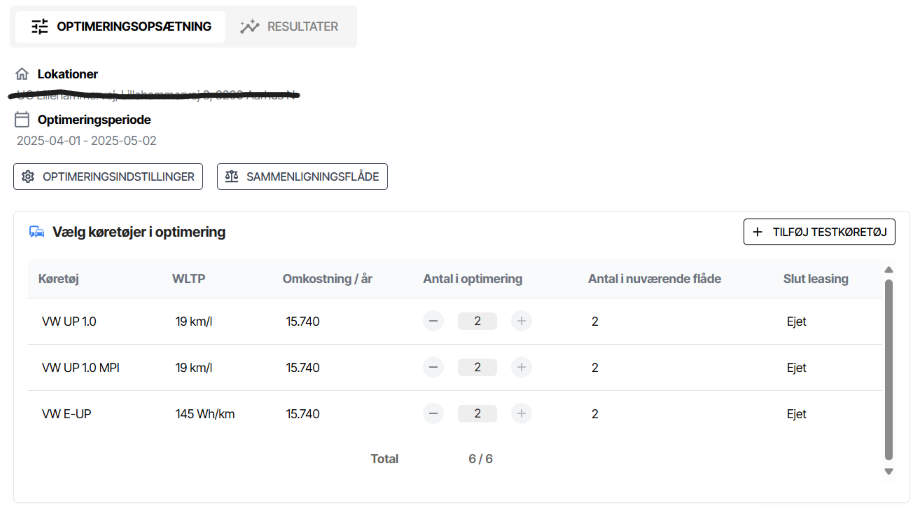Image resolution: width=911 pixels, height=508 pixels.
Task: Click the calendar icon by Optimeringsperiode
Action: [22, 120]
